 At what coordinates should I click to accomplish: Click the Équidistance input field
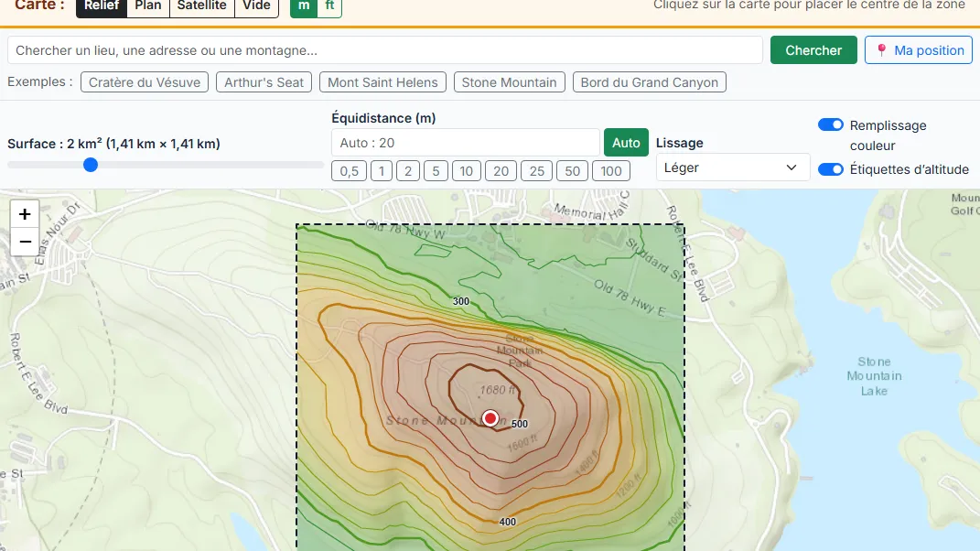[x=466, y=143]
